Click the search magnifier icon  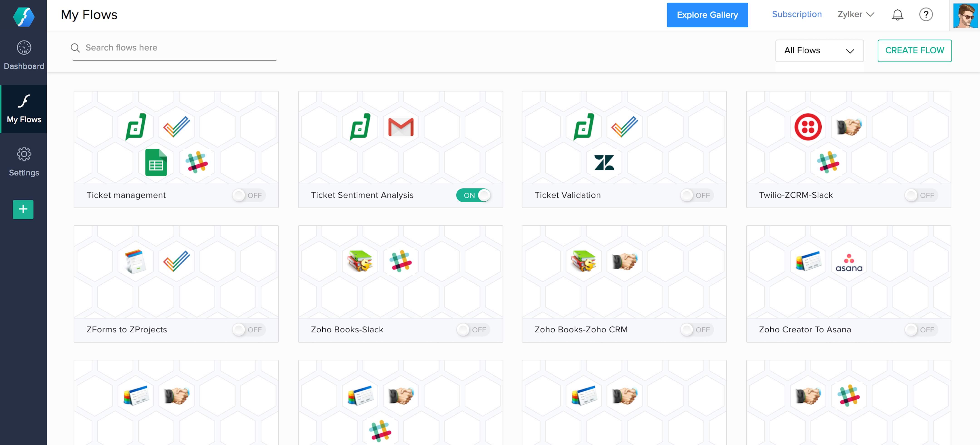point(75,48)
